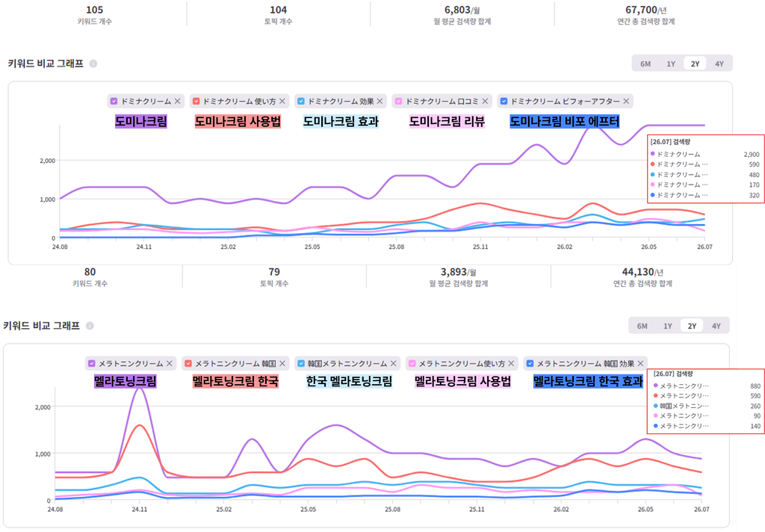Open info icon beside bottom 키워드 비교 그래프 title
Screen dimensions: 765x532
90,326
